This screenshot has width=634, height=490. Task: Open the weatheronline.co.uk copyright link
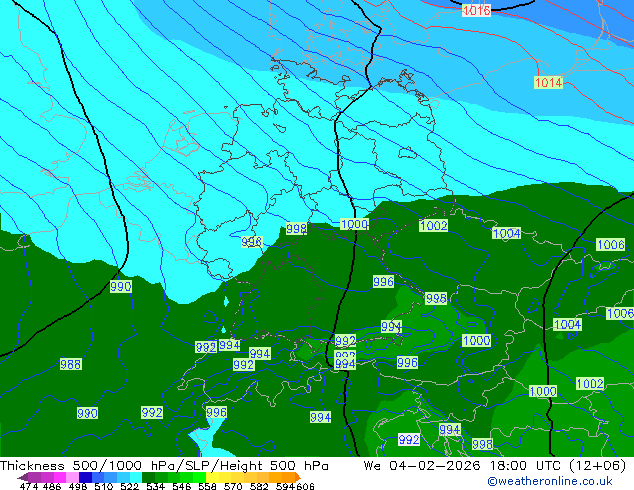[x=549, y=481]
